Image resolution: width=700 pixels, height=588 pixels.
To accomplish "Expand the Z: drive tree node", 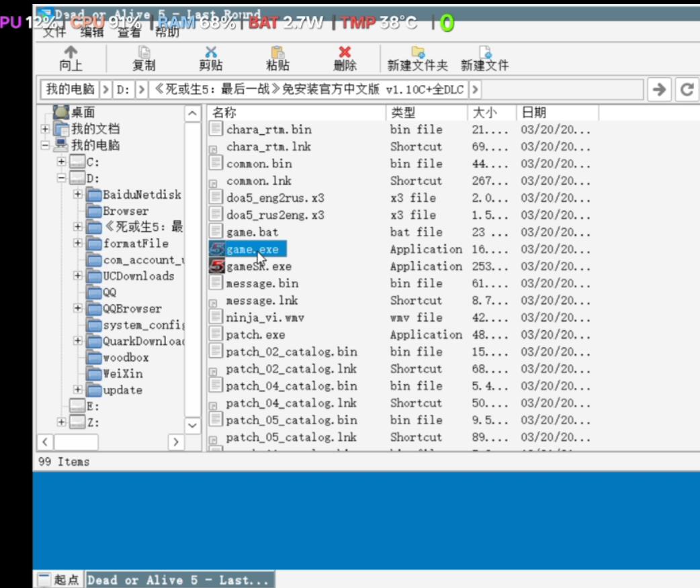I will point(62,422).
